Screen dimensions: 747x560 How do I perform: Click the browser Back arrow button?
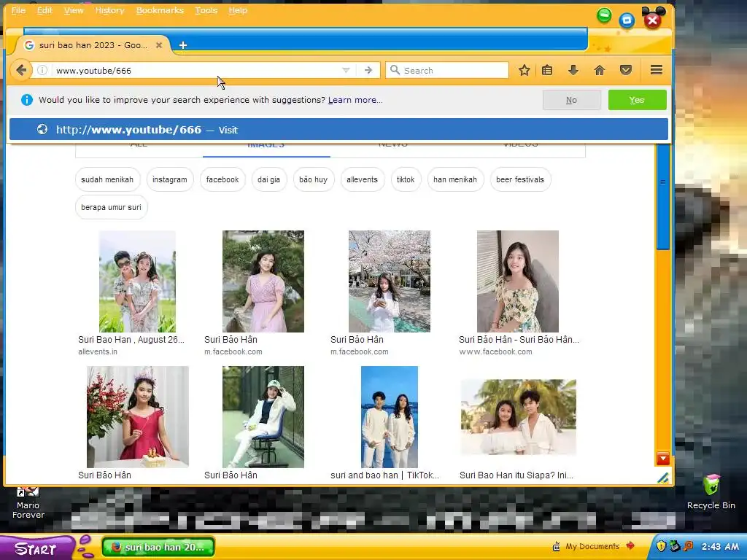click(21, 71)
